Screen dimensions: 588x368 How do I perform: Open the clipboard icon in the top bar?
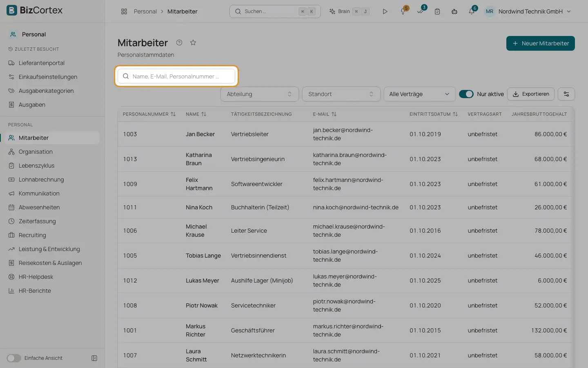click(x=437, y=11)
